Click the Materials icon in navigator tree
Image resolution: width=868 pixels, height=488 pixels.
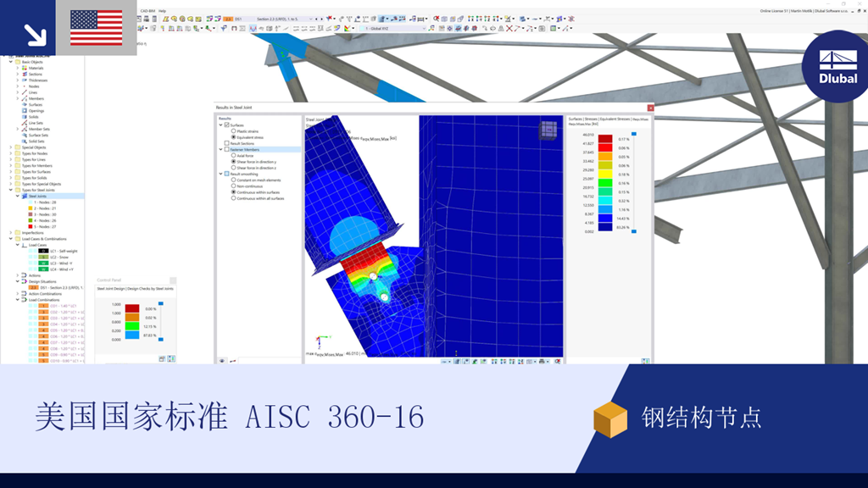(x=25, y=68)
